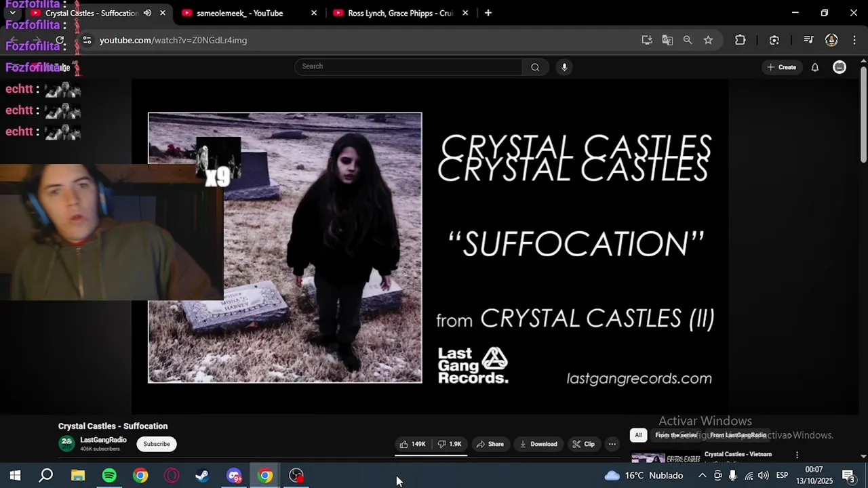View site information icon in address bar

click(87, 40)
